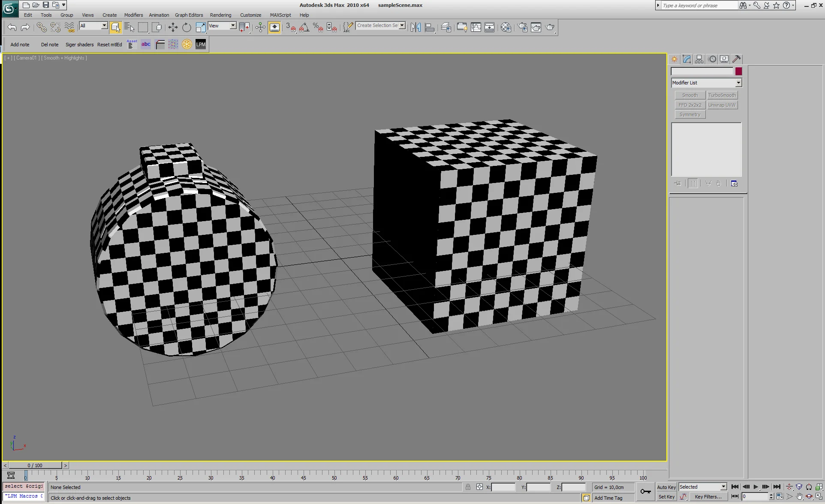Toggle Auto Key animation mode

coord(666,487)
